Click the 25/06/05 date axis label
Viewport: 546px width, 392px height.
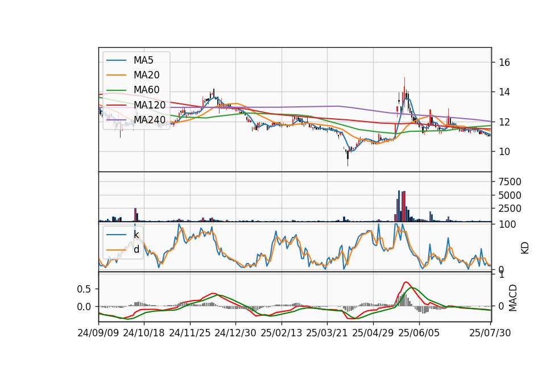[x=419, y=333]
